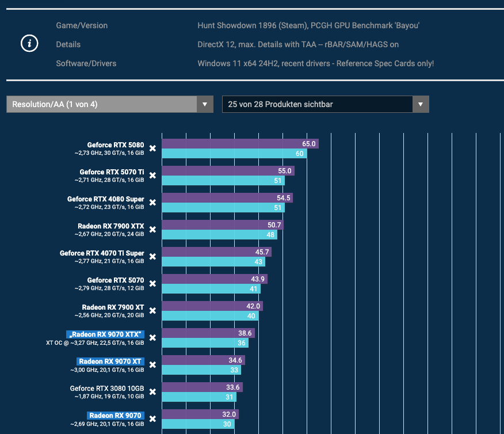Image resolution: width=504 pixels, height=434 pixels.
Task: Remove Radeon RX 9070 with X icon
Action: (152, 418)
